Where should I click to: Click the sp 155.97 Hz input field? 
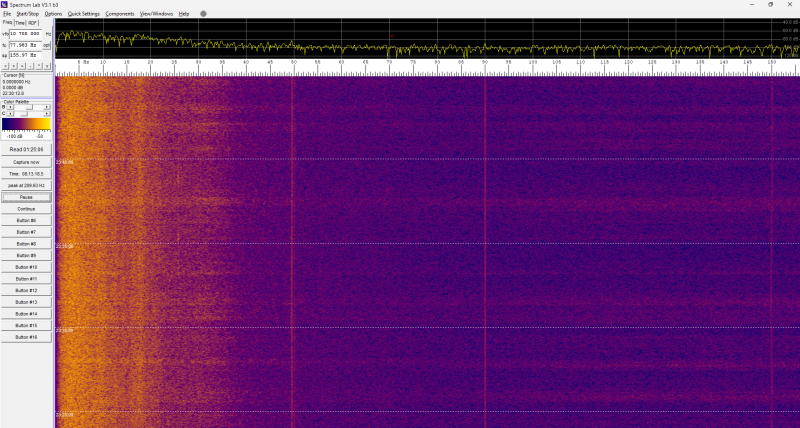(26, 55)
